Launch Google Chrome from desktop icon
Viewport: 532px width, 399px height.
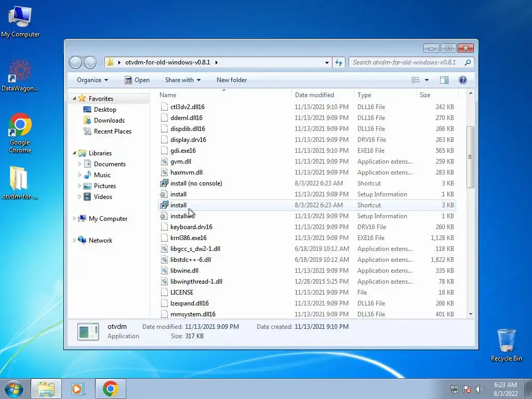click(20, 132)
